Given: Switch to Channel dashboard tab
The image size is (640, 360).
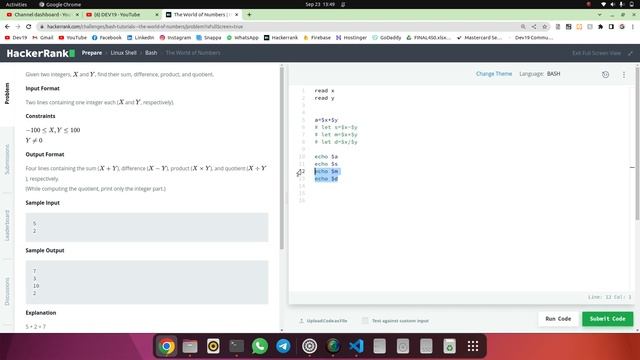Looking at the screenshot, I should pyautogui.click(x=42, y=14).
